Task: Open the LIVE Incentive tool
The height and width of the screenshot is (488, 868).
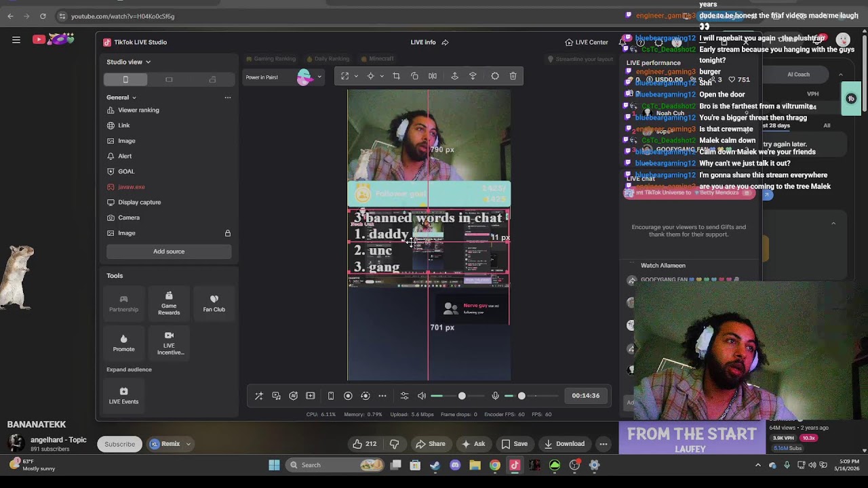Action: pyautogui.click(x=169, y=343)
